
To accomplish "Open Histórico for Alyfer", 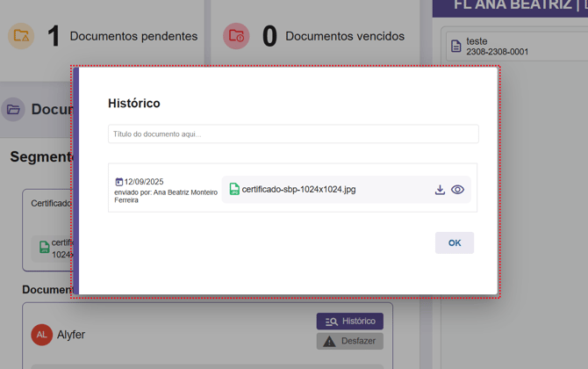I will coord(349,322).
